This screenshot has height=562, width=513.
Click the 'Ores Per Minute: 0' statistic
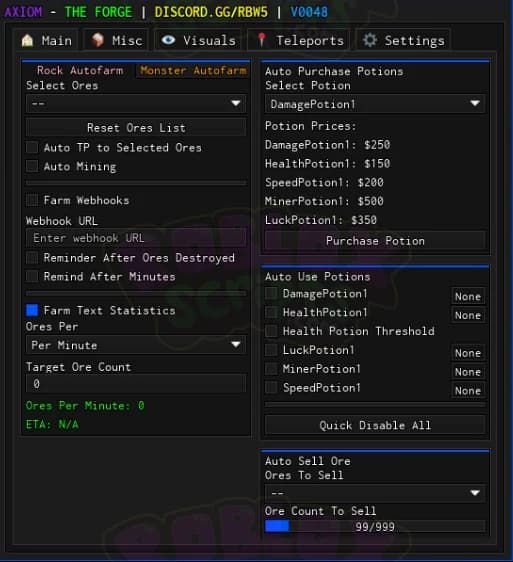pos(85,405)
